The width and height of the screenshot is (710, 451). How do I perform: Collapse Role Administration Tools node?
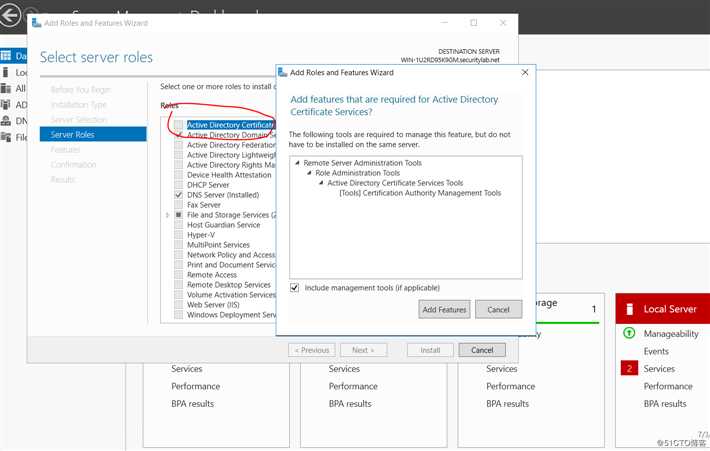pos(309,173)
